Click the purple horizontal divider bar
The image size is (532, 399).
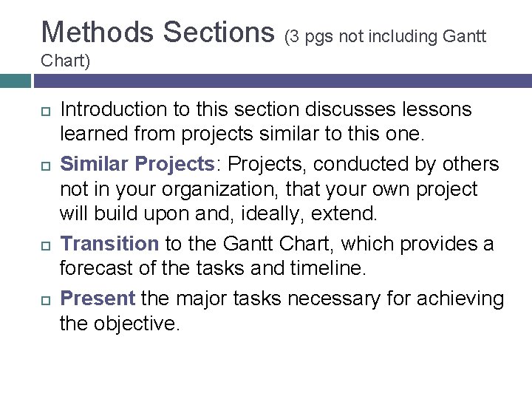pyautogui.click(x=283, y=81)
